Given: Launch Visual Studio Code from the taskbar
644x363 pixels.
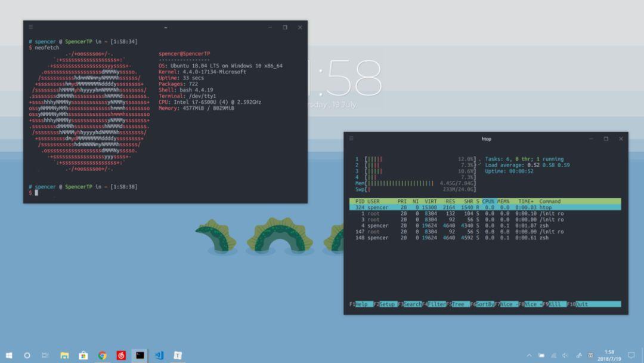Looking at the screenshot, I should pos(159,354).
